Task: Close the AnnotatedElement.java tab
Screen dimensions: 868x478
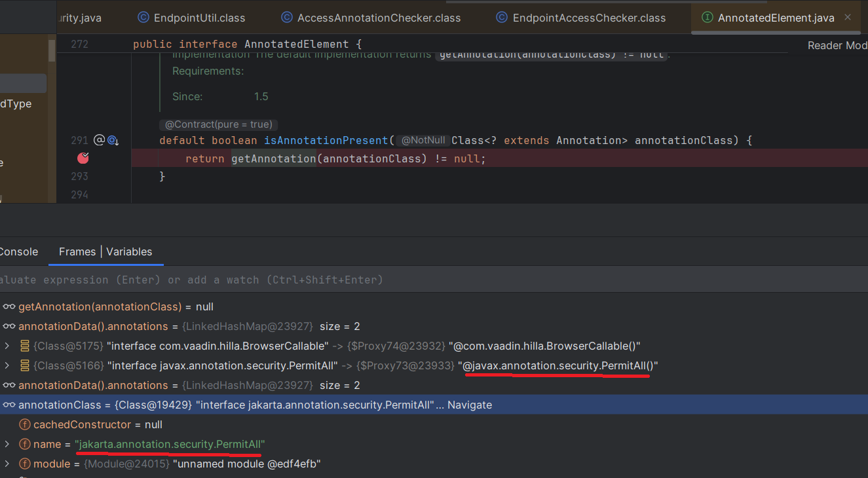Action: click(848, 18)
